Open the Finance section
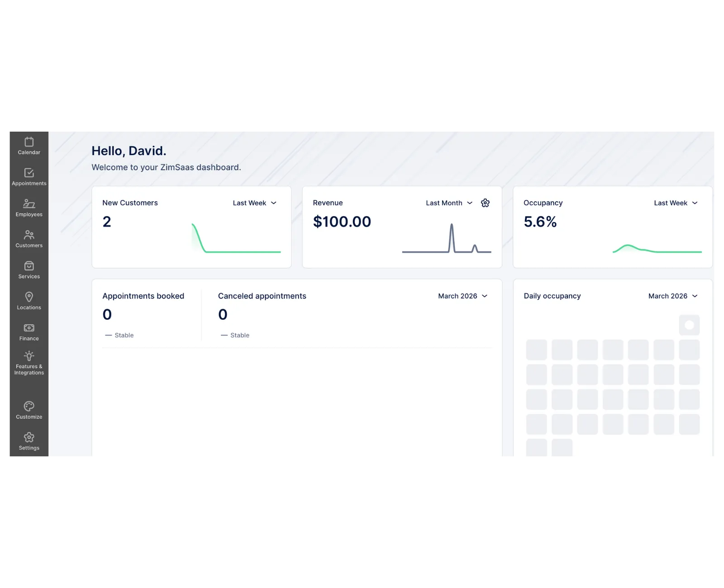 tap(29, 332)
